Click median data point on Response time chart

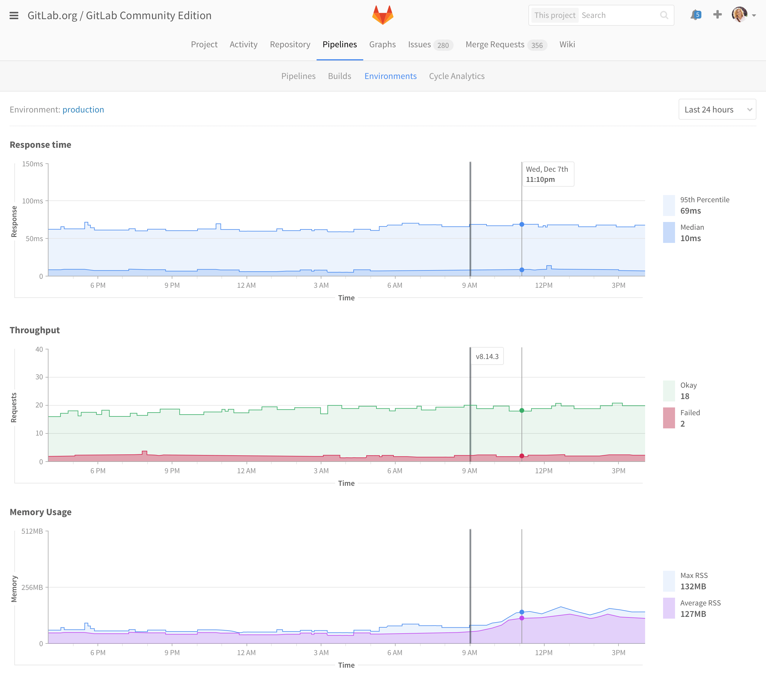[522, 270]
